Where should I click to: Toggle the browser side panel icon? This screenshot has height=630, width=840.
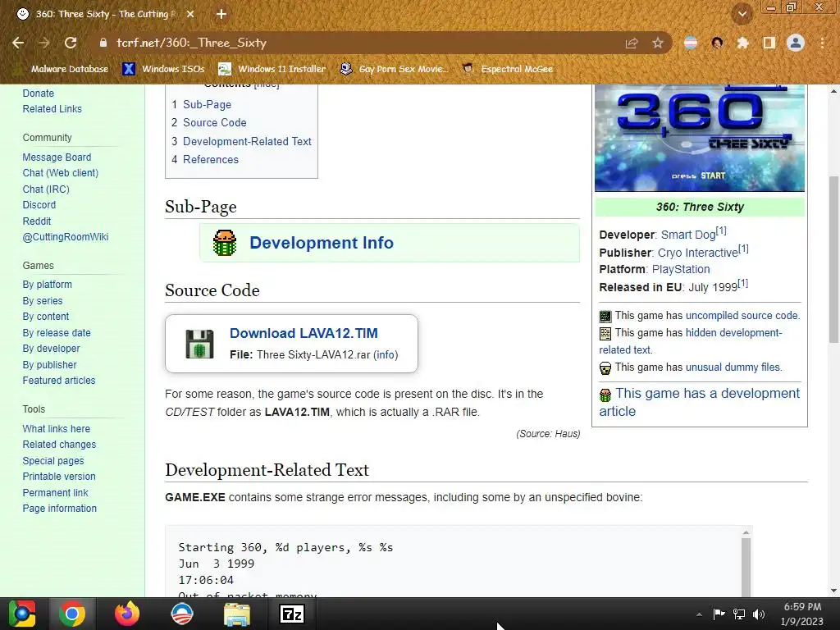[x=769, y=43]
